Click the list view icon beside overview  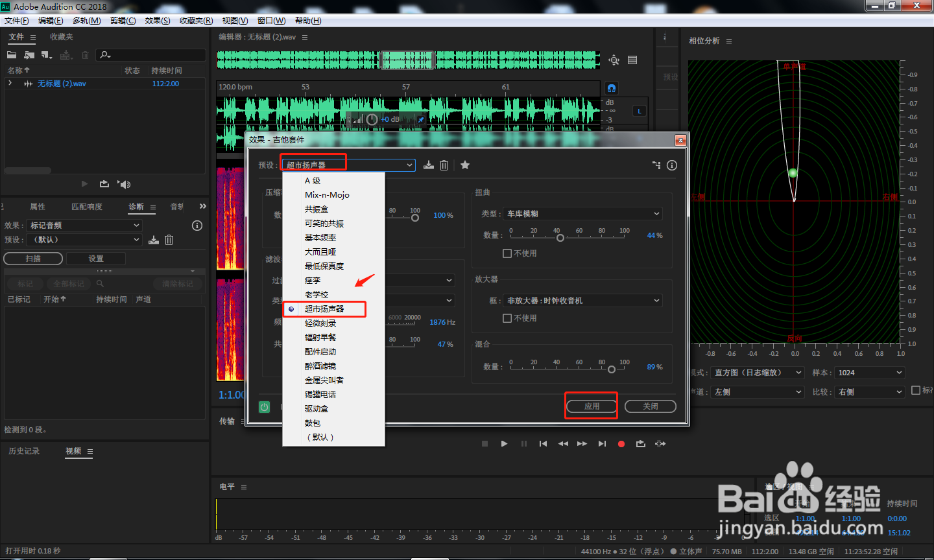click(x=632, y=60)
